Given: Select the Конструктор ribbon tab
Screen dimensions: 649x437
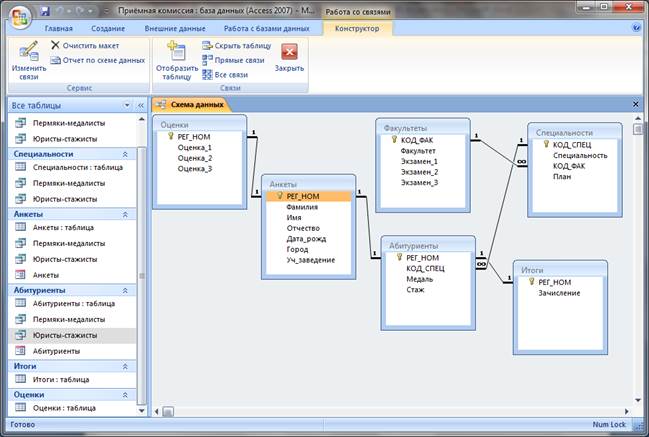Looking at the screenshot, I should click(x=357, y=29).
